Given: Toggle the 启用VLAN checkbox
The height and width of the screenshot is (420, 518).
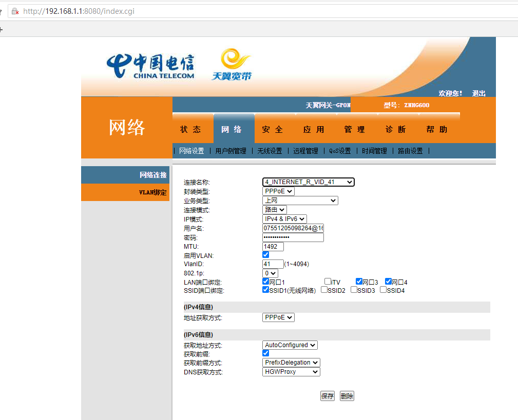Looking at the screenshot, I should [266, 255].
